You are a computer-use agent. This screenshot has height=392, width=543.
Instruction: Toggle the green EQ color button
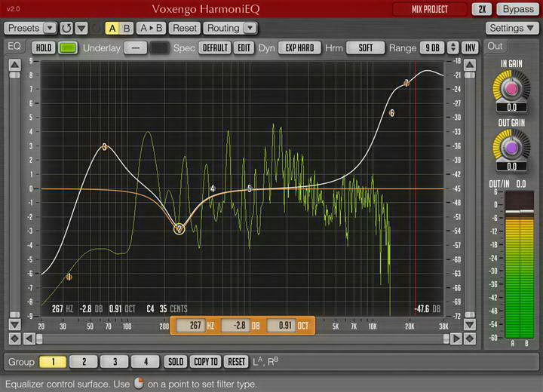(x=68, y=47)
